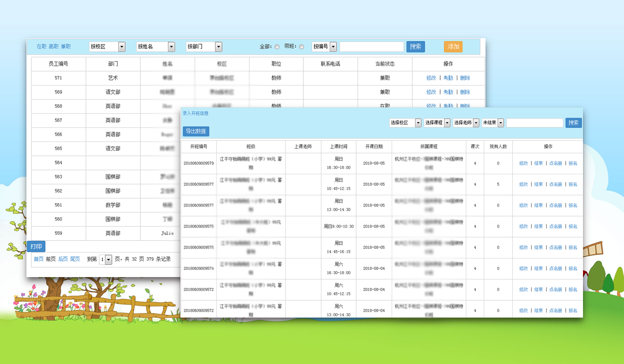Go to 尾页 last page
The image size is (624, 364).
click(74, 259)
